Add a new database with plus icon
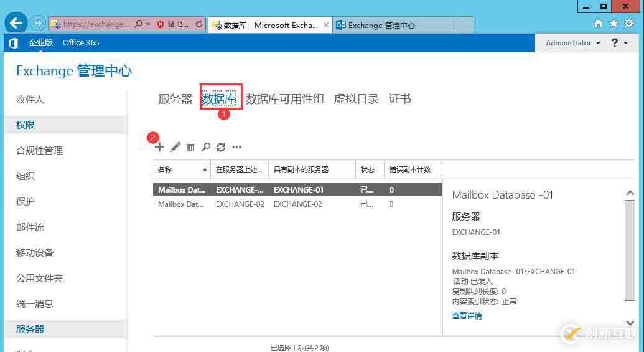The image size is (644, 352). point(159,147)
